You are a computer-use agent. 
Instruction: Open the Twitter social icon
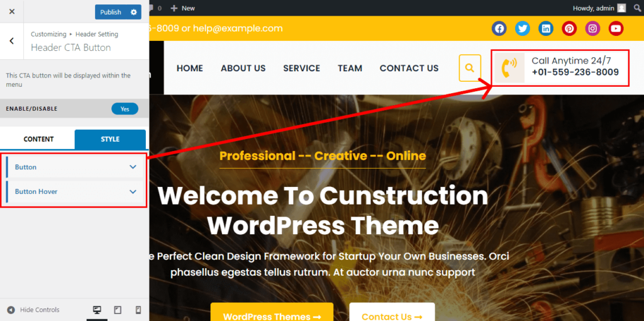point(523,29)
